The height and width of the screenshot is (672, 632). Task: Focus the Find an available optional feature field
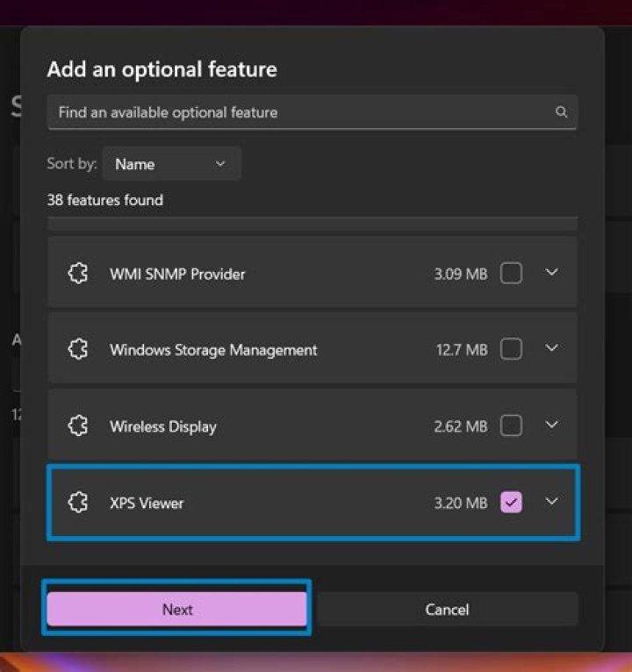pos(298,112)
